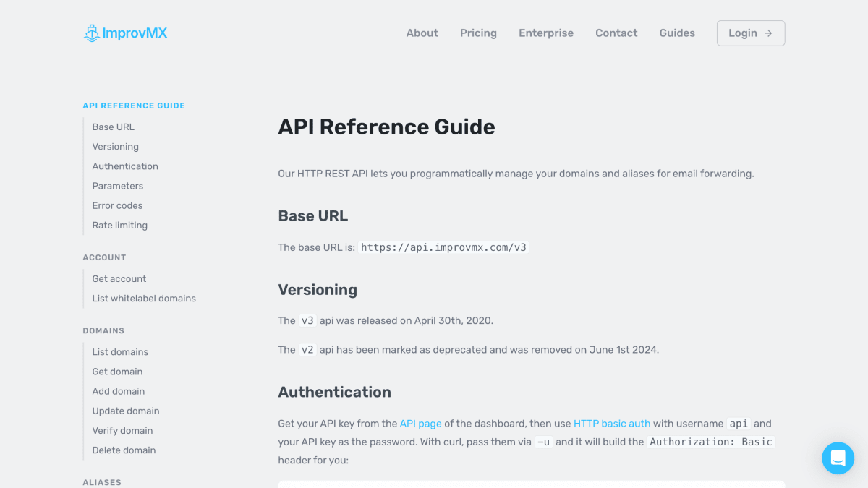Click the Versioning content heading
The height and width of the screenshot is (488, 868).
point(318,290)
